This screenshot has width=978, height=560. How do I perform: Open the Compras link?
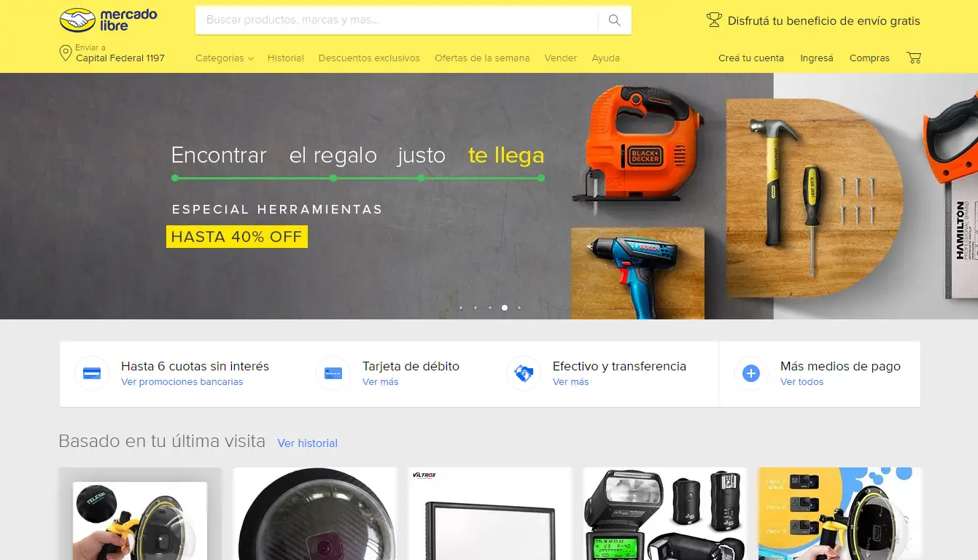[x=869, y=58]
